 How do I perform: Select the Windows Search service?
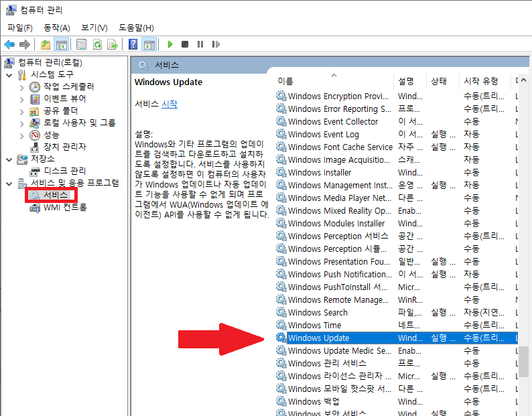coord(396,313)
